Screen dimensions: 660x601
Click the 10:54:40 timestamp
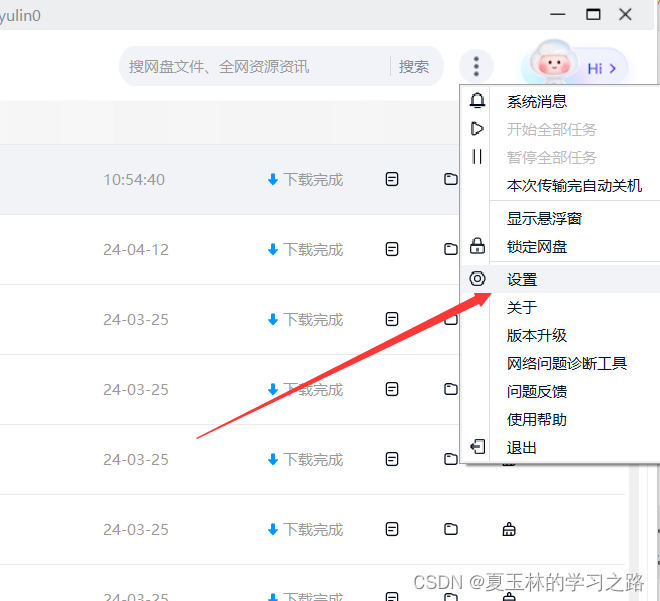click(134, 180)
